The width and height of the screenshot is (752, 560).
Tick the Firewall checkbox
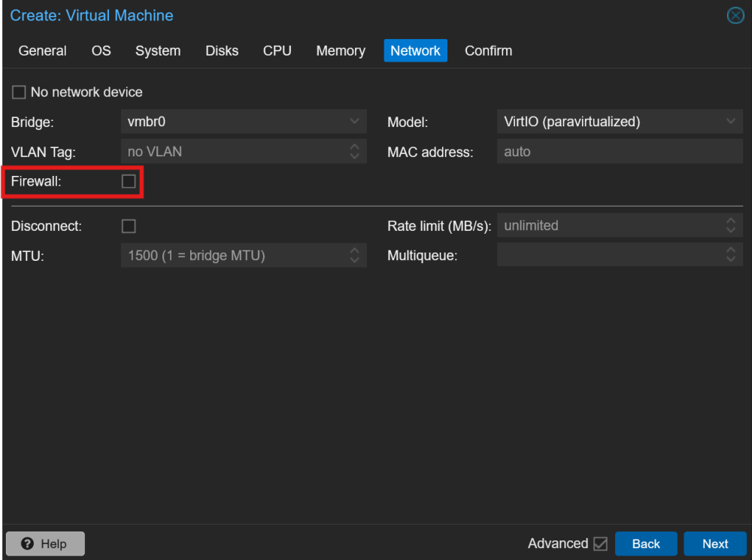(129, 181)
